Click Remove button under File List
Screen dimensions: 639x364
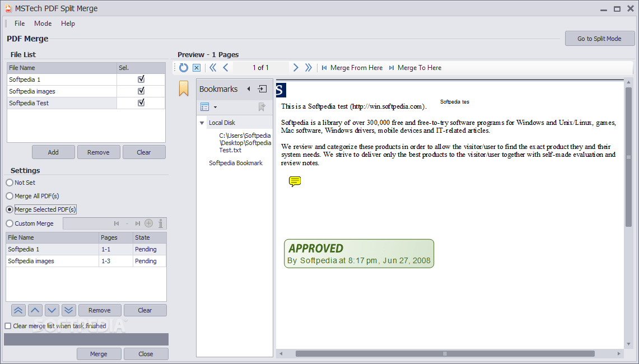(x=99, y=152)
